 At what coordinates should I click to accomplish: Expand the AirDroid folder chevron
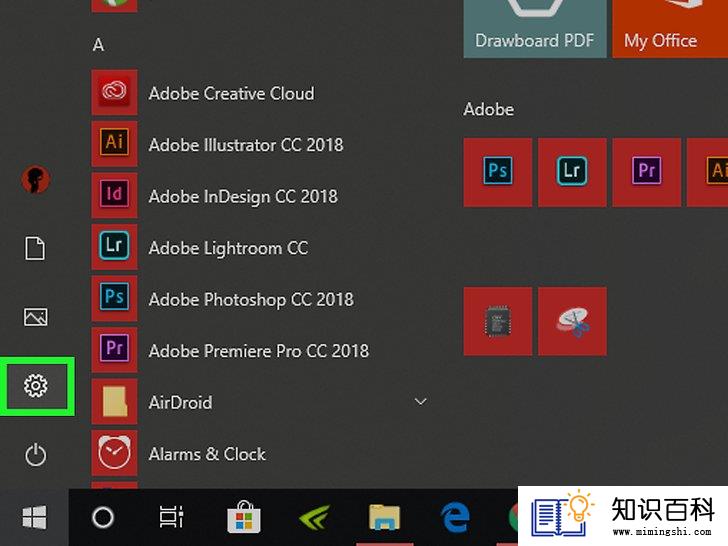point(421,402)
